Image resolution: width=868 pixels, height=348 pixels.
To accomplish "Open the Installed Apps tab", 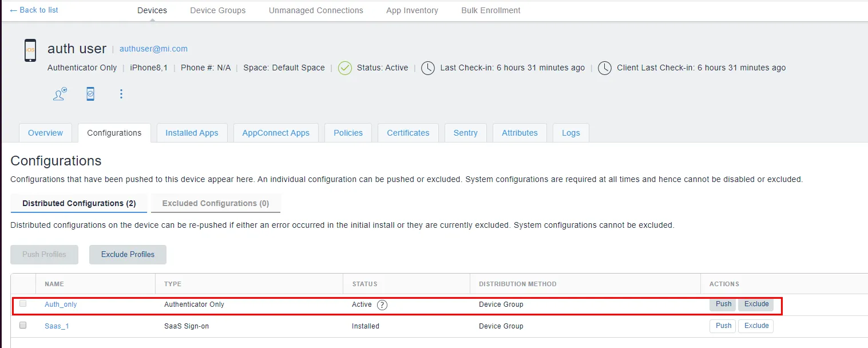I will 192,133.
